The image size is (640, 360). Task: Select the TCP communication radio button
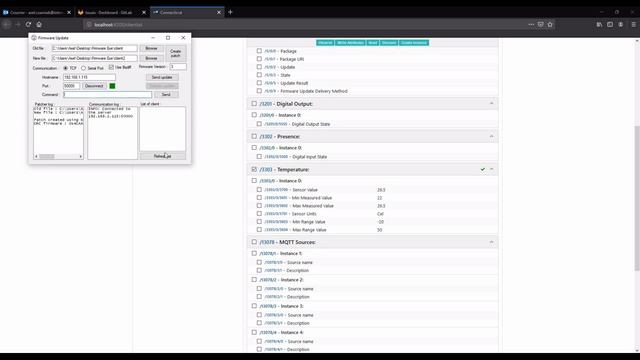65,68
